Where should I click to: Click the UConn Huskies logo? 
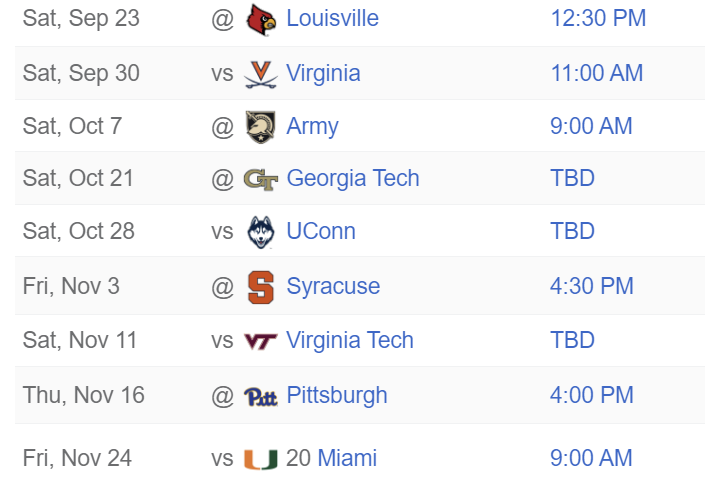261,232
